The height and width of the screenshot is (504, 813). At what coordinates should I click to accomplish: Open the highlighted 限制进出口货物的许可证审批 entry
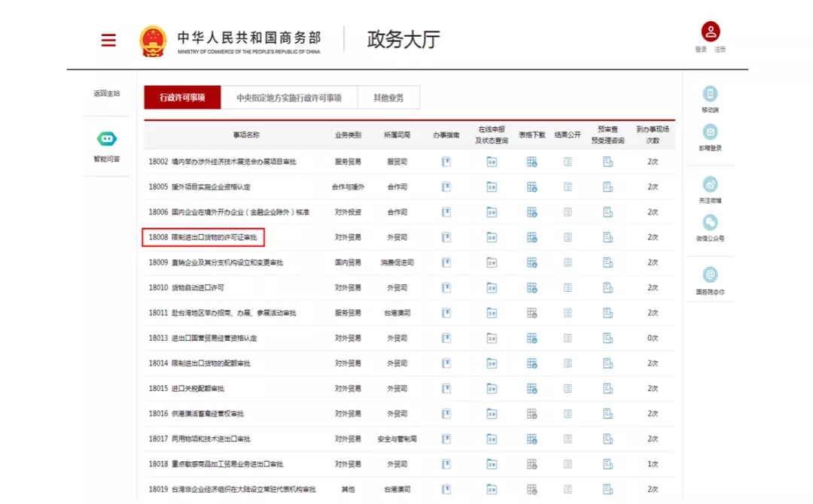pyautogui.click(x=202, y=237)
